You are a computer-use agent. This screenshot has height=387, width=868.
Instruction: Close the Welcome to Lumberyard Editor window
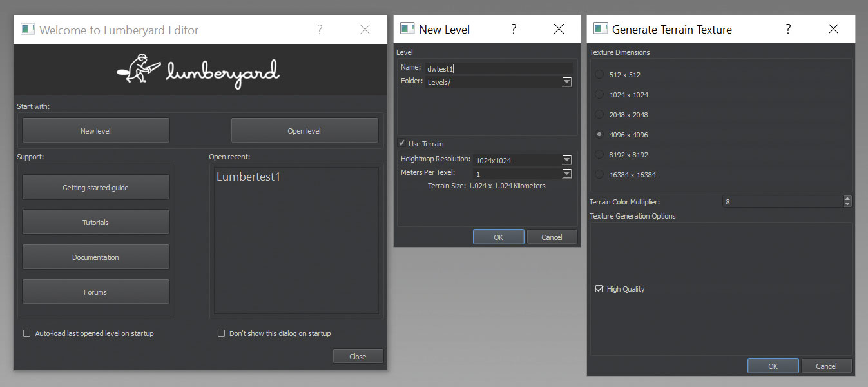click(365, 30)
